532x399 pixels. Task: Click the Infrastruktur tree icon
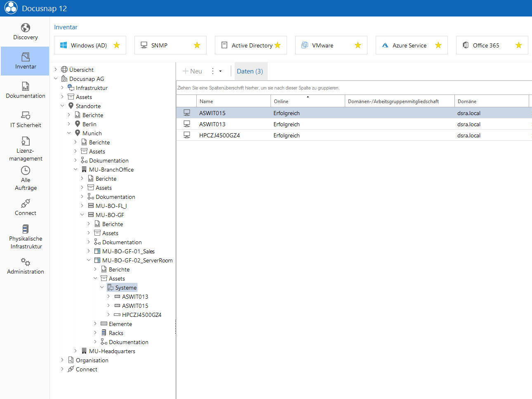click(71, 88)
